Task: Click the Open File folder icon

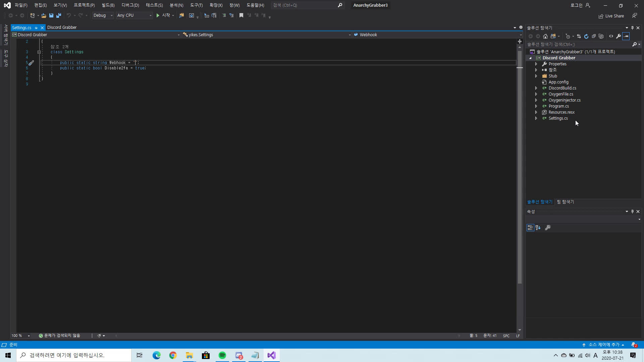Action: 44,15
